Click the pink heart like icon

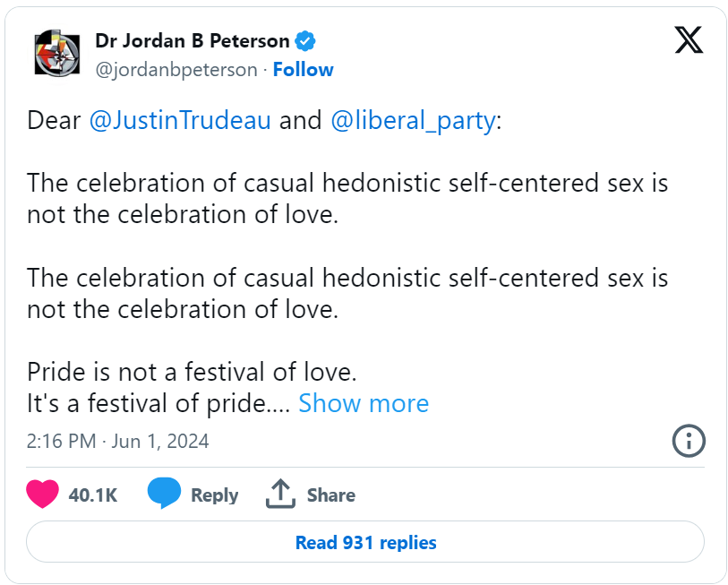43,494
